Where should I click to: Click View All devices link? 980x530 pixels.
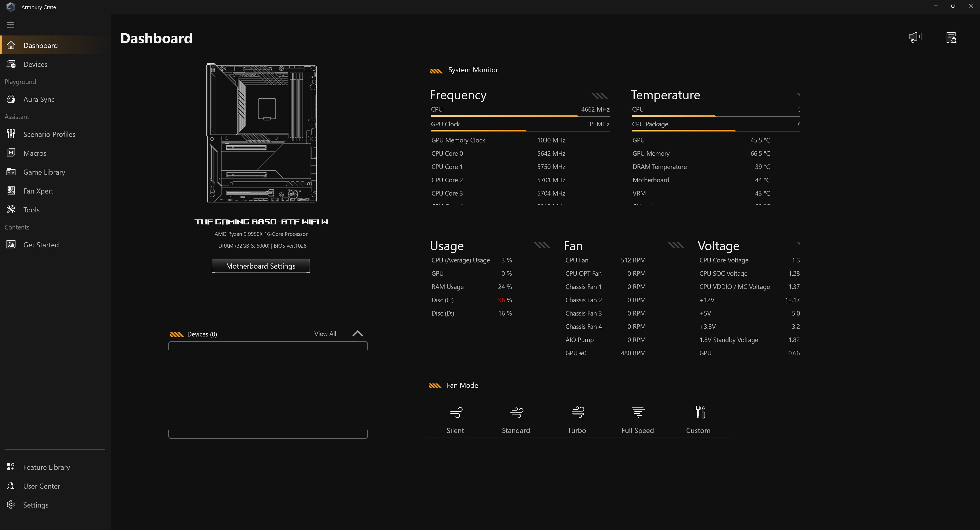pyautogui.click(x=325, y=334)
